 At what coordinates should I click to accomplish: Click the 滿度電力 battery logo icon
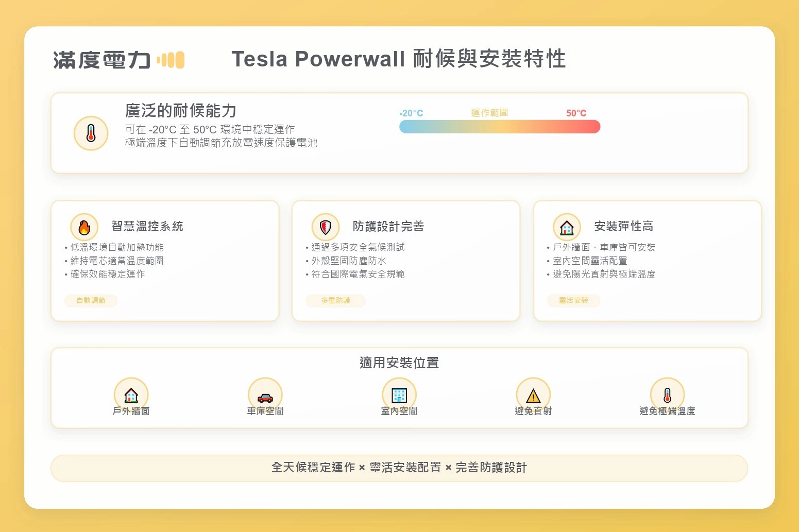[171, 60]
